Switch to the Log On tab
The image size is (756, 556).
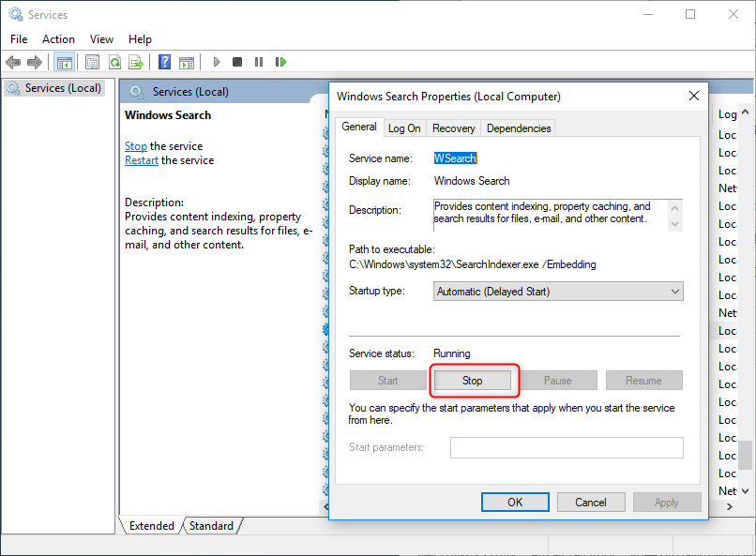[x=404, y=128]
